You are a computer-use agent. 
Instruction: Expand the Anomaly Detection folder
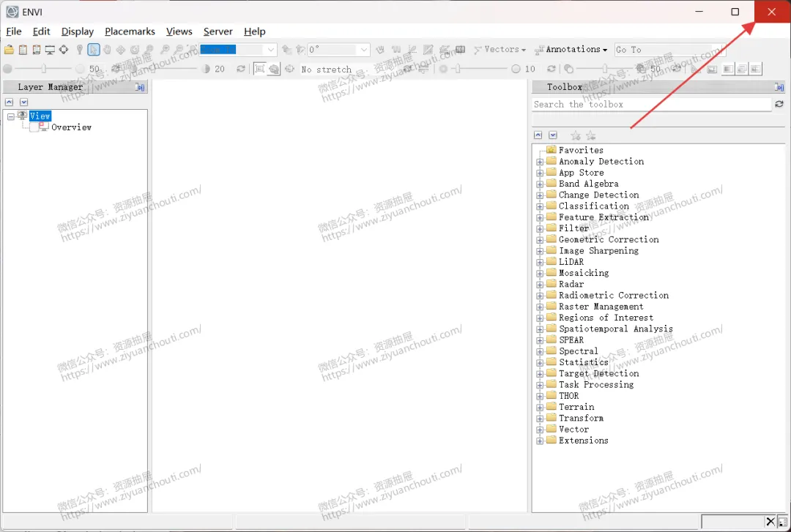tap(540, 162)
